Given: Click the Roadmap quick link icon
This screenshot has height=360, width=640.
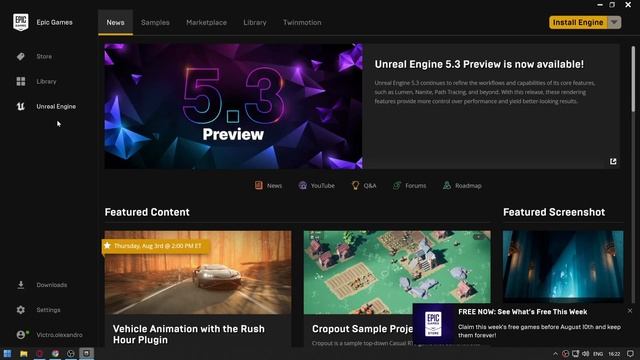Looking at the screenshot, I should [447, 185].
